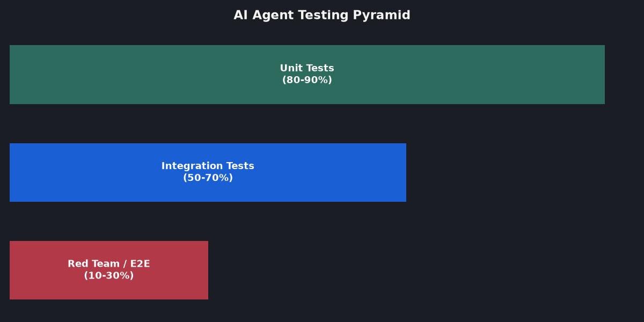Click the '(10-30%)' percentage text
The image size is (644, 322).
tap(109, 275)
